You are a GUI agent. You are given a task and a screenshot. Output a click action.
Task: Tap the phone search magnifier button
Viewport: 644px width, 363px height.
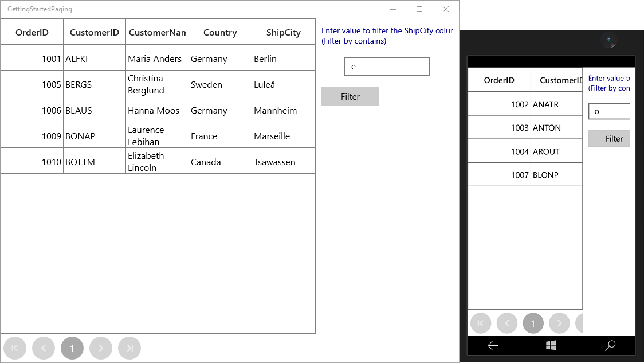tap(610, 345)
